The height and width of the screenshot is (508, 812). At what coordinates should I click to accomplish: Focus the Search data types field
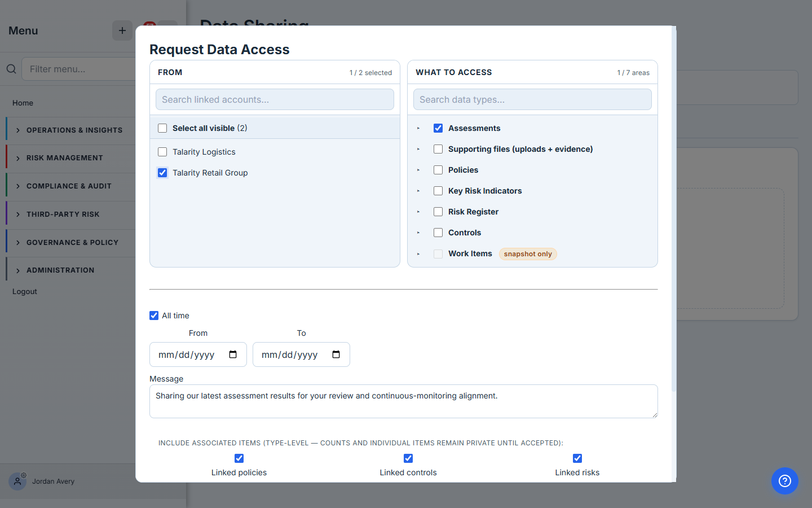(x=532, y=99)
